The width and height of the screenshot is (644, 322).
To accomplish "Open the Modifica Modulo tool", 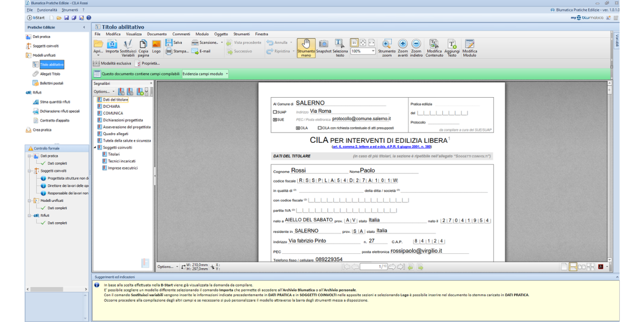I will 470,44.
